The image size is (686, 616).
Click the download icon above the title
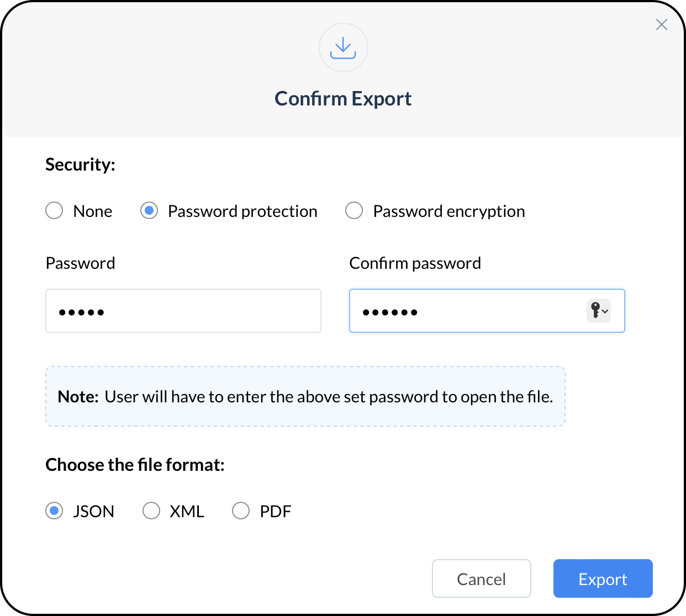pyautogui.click(x=343, y=47)
